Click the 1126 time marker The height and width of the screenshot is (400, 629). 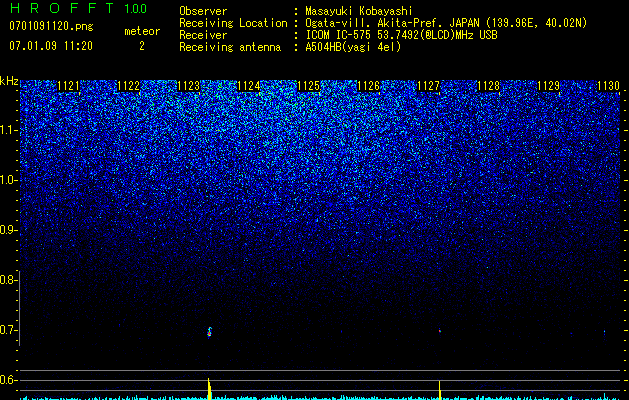pyautogui.click(x=368, y=86)
